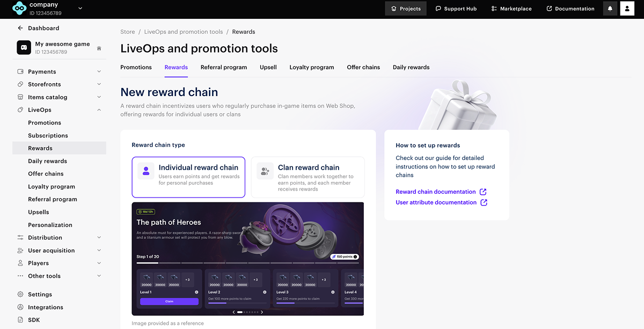Click the notification bell icon
This screenshot has width=644, height=329.
tap(610, 9)
